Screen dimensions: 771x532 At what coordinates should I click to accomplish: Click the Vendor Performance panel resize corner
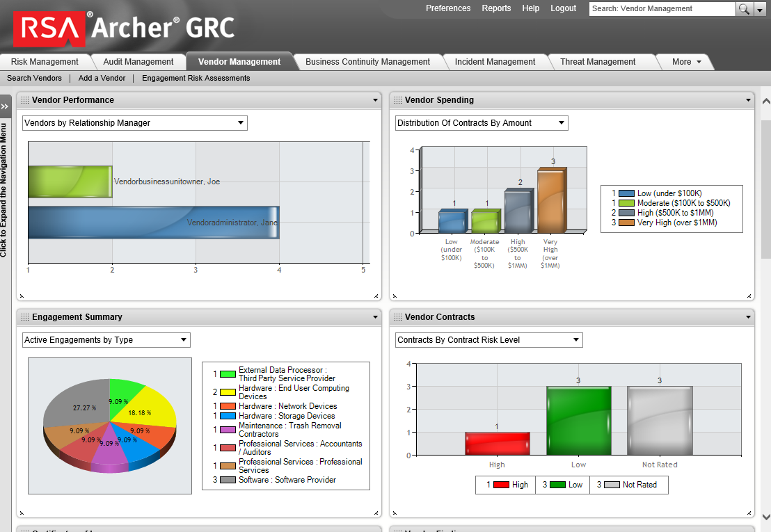click(376, 296)
